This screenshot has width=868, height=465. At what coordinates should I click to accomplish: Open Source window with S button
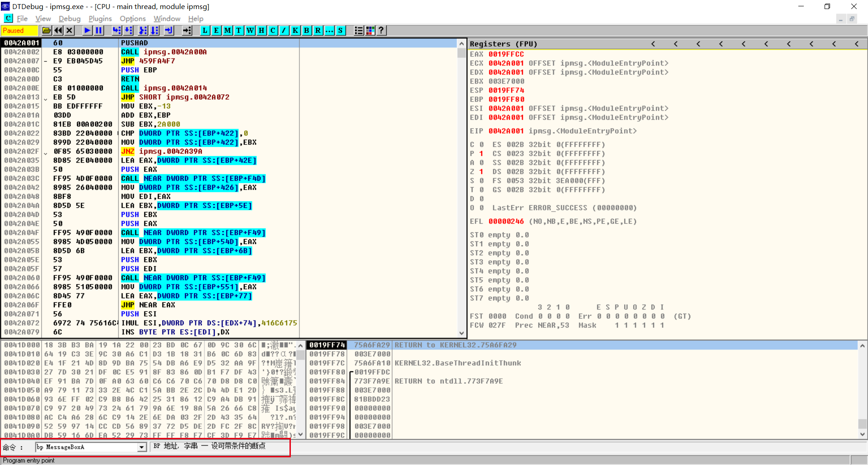(341, 30)
